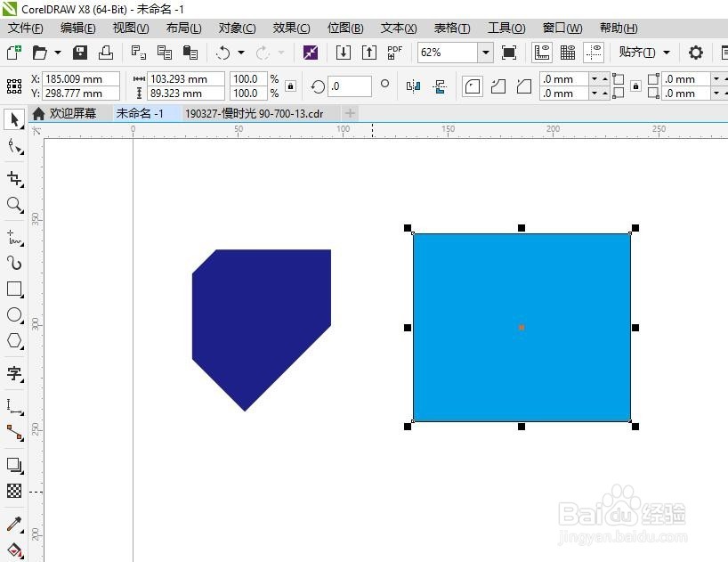Publish to PDF
This screenshot has width=728, height=562.
pos(394,53)
